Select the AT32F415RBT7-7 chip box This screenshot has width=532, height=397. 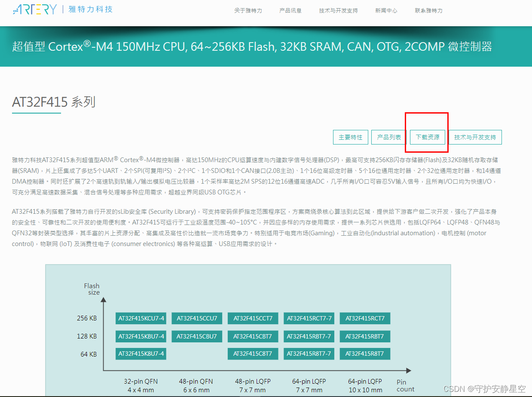(x=309, y=336)
